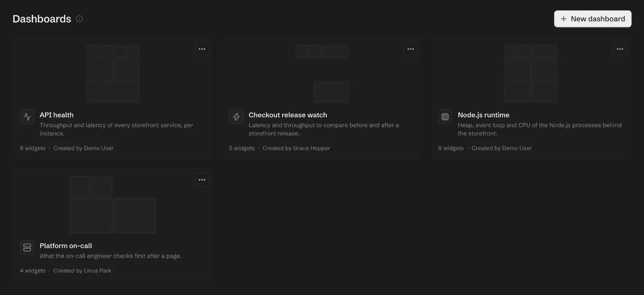Click 'Created by Grace Hopper' text

(x=296, y=148)
